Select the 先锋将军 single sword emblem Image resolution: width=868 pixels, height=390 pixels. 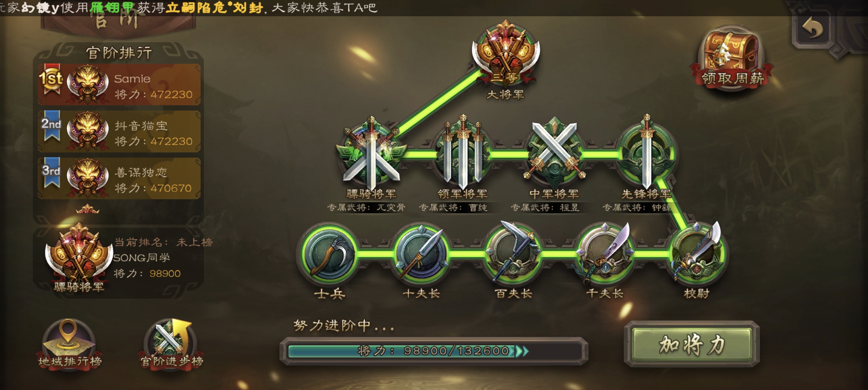646,152
